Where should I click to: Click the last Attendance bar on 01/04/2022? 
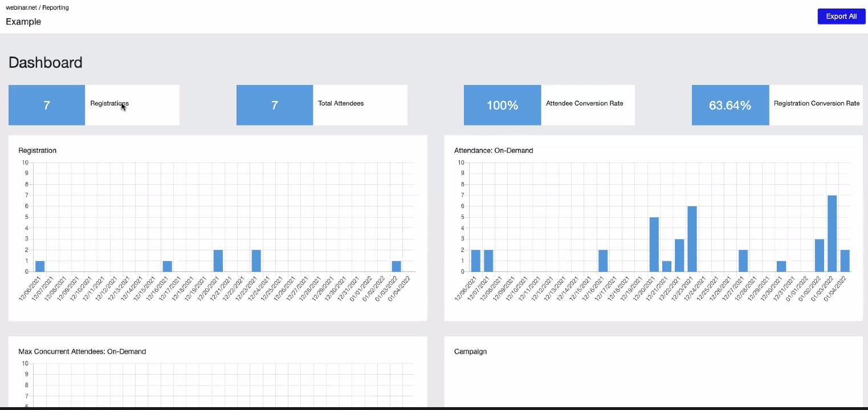click(845, 261)
